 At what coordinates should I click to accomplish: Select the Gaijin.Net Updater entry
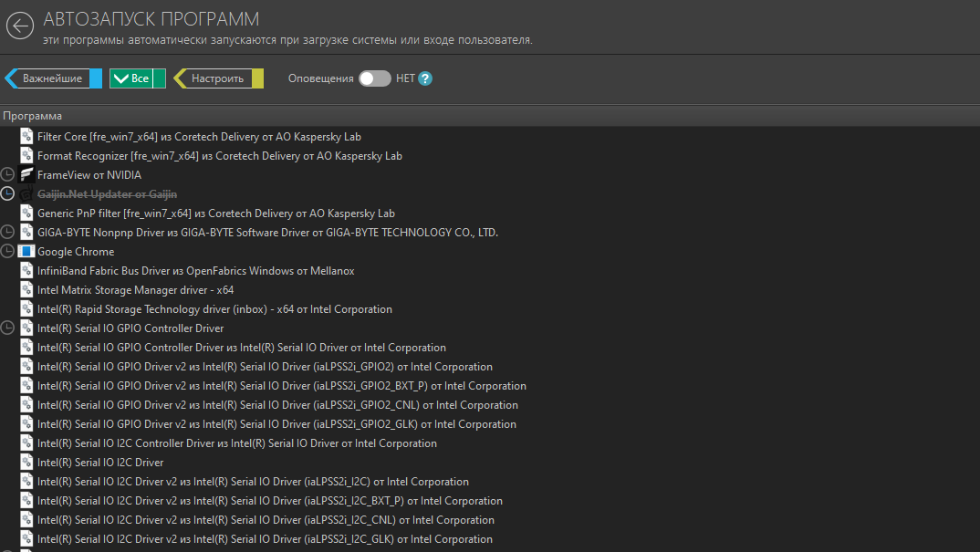(107, 194)
